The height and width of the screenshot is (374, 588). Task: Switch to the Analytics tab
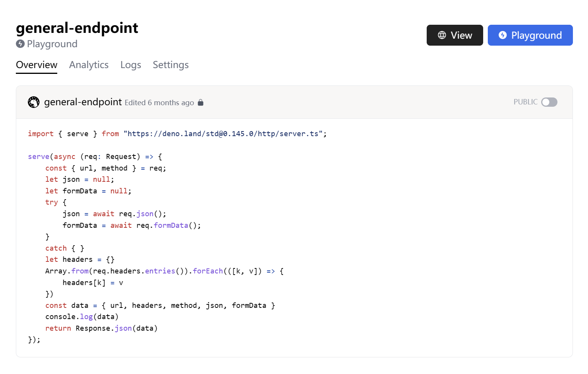click(89, 65)
